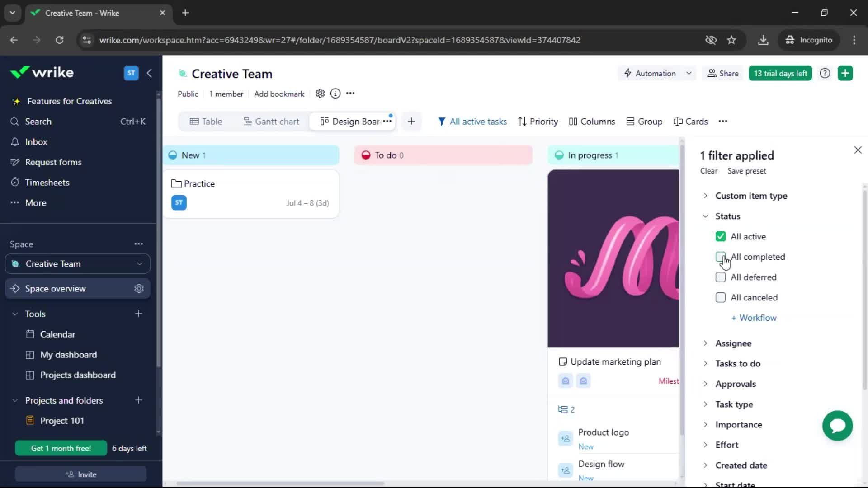
Task: Click the Space section three-dots menu
Action: pos(138,244)
